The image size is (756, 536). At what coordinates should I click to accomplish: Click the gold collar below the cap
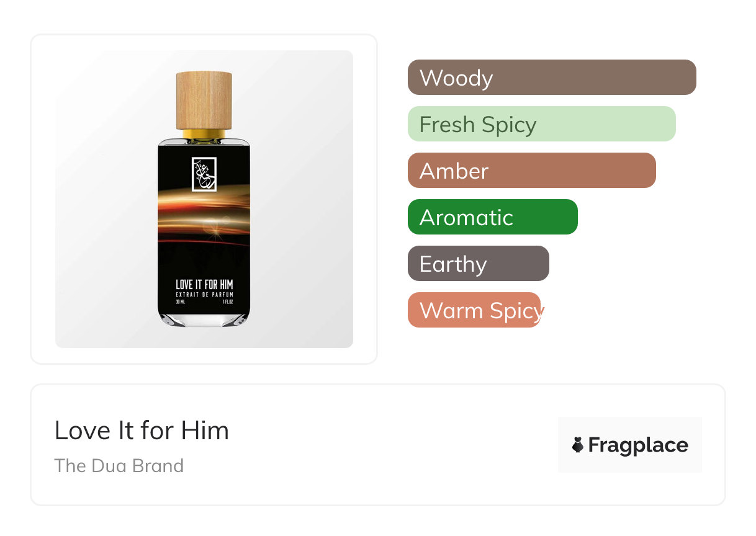click(204, 133)
